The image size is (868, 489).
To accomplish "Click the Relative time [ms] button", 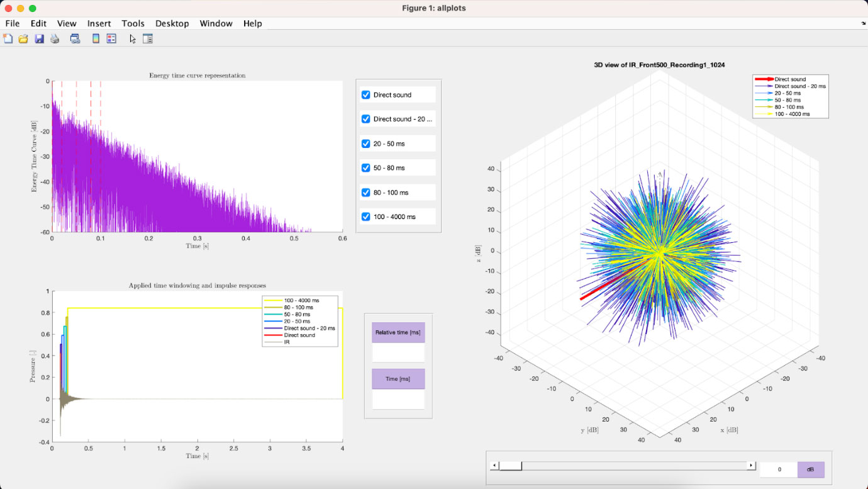I will (x=398, y=332).
